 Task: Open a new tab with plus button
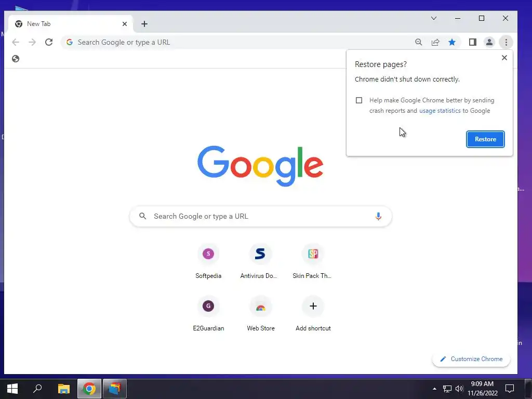pos(144,24)
